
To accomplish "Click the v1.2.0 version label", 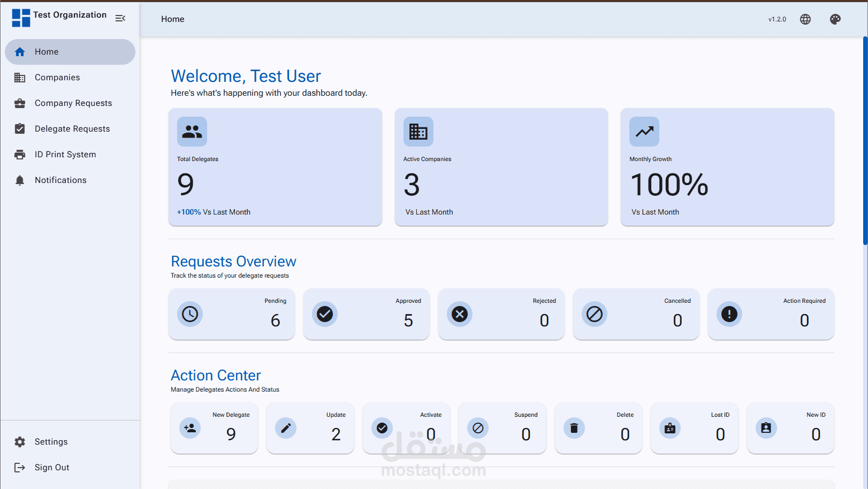I will [778, 19].
